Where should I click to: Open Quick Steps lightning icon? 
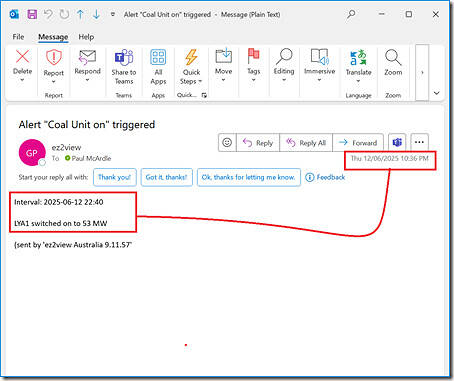[x=191, y=57]
